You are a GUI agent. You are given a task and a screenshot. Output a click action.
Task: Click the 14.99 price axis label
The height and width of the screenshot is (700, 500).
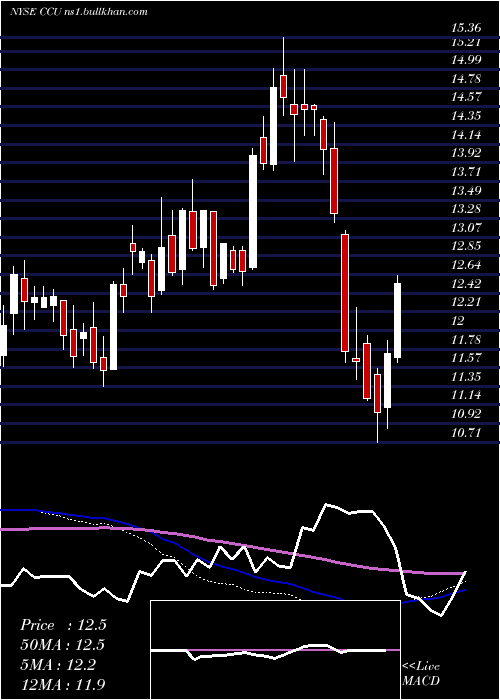coord(466,60)
